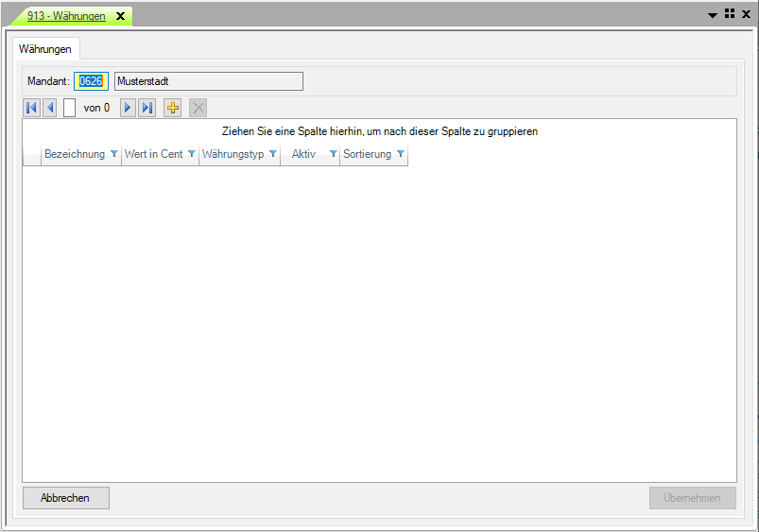
Task: Click the tab layout grid icon
Action: [729, 14]
